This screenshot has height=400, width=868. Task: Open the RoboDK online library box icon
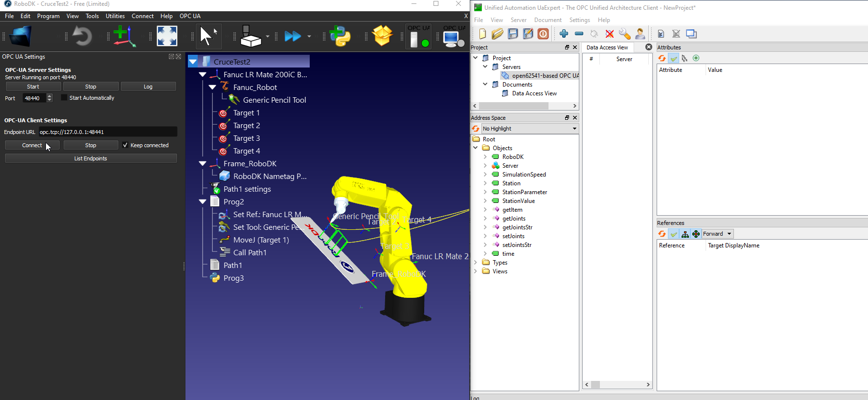[x=382, y=36]
